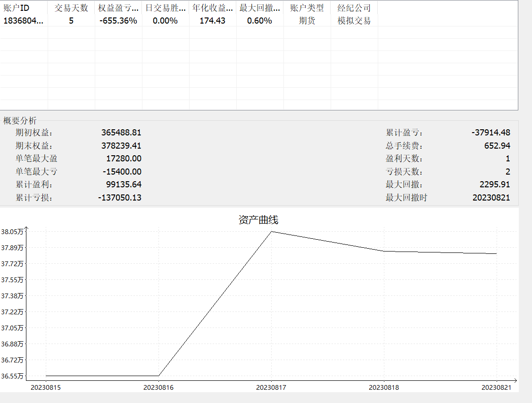Click the 总手续费 value 652.94
This screenshot has width=532, height=403.
(497, 146)
